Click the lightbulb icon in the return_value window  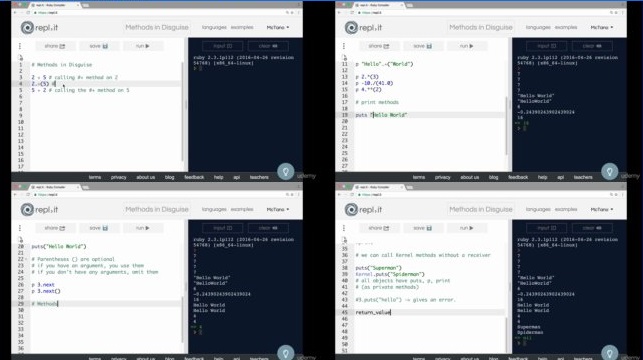coord(609,352)
